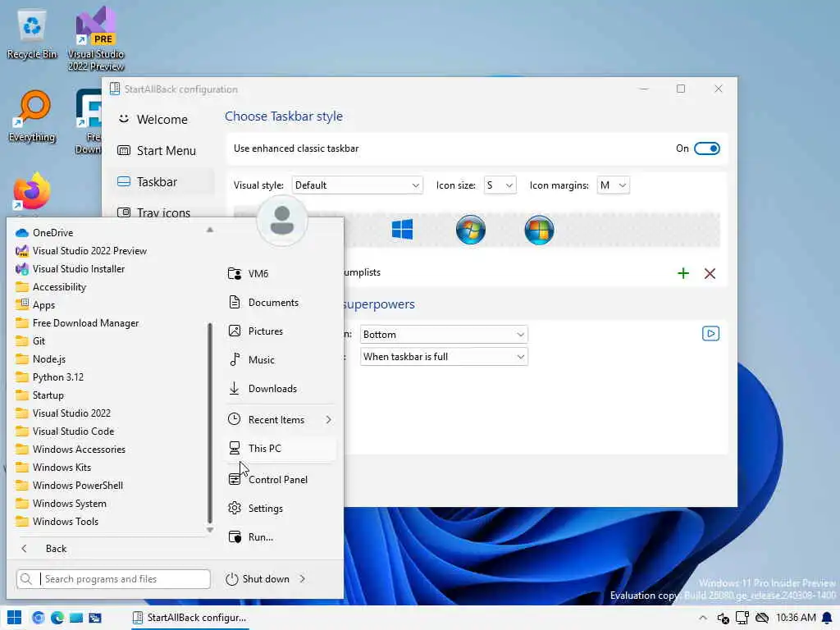Click the green plus add button
This screenshot has height=630, width=840.
tap(683, 273)
